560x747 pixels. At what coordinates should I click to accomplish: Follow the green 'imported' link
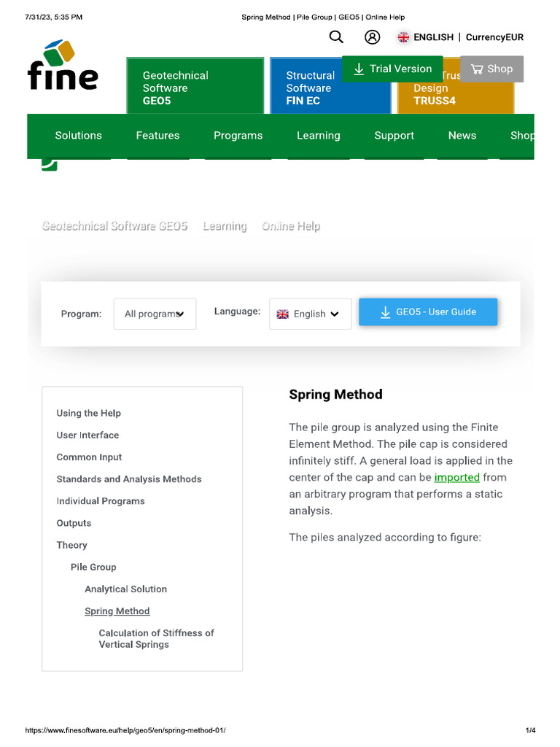(x=456, y=478)
